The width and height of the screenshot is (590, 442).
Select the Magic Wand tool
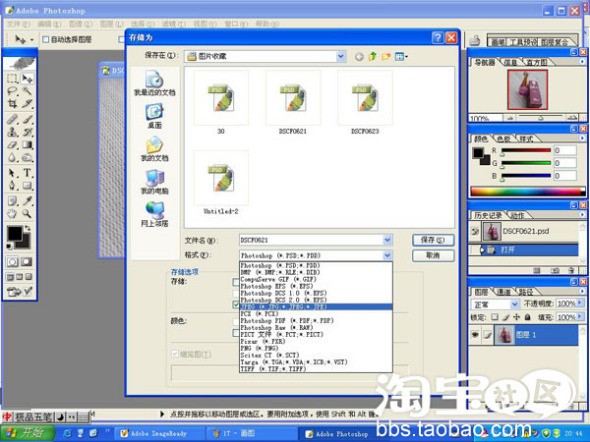coord(27,91)
